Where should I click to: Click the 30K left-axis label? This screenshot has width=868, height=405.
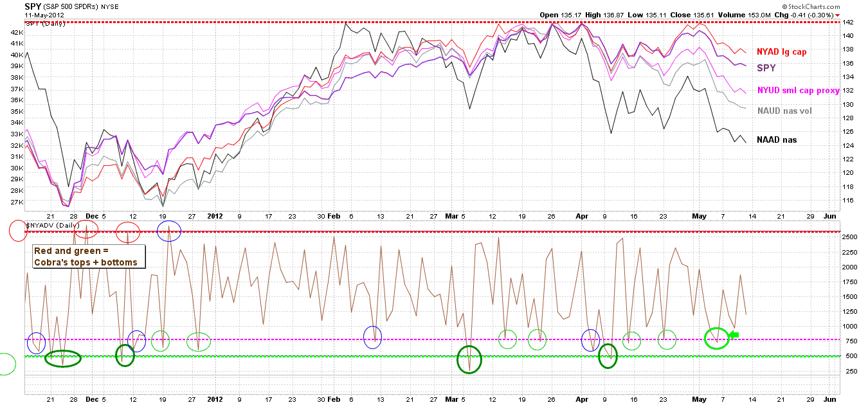pos(17,168)
